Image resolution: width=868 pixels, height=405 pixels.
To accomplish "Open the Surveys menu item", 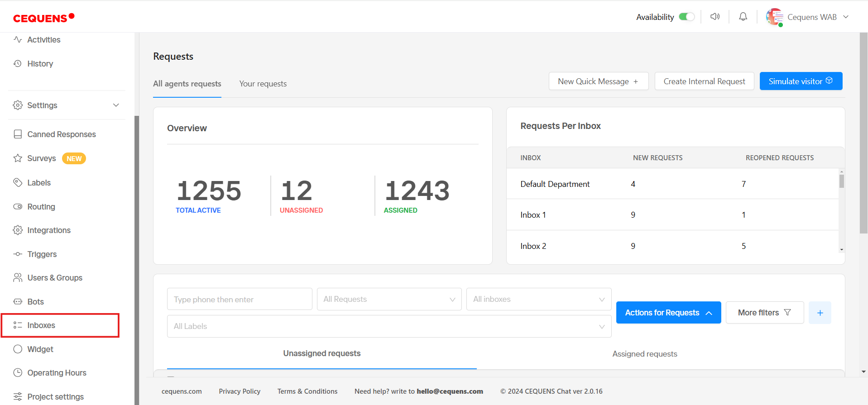I will 42,158.
